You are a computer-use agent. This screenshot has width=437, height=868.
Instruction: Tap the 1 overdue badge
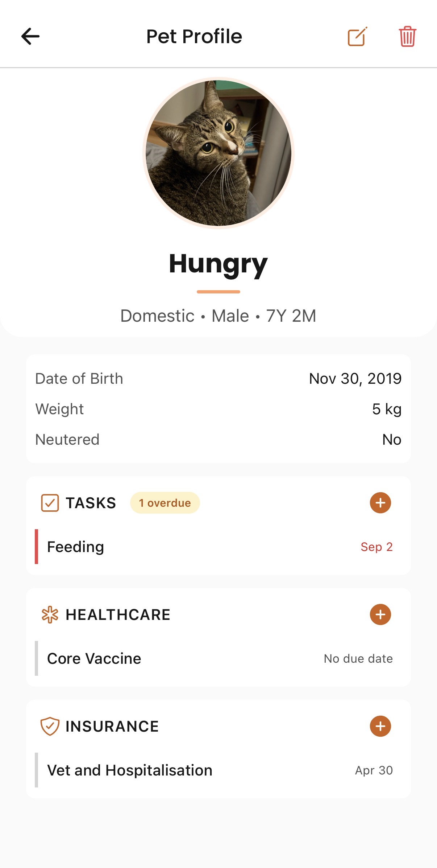[x=165, y=503]
